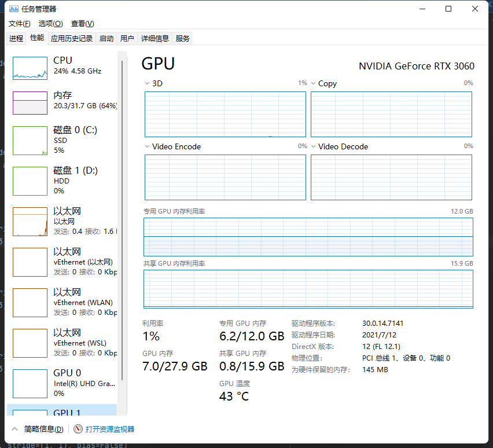The width and height of the screenshot is (493, 448).
Task: Switch to the 用户 tab
Action: [127, 39]
